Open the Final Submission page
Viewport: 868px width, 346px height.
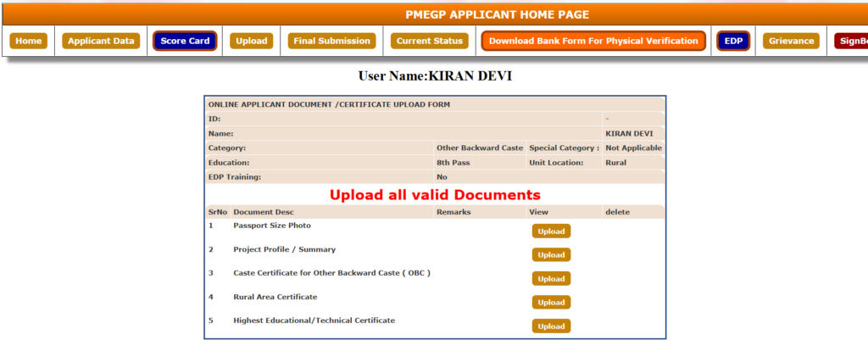click(x=331, y=41)
